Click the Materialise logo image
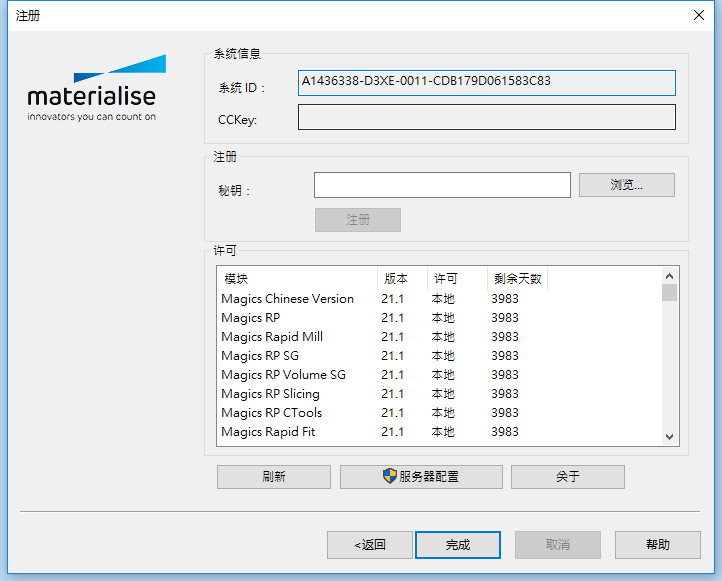Viewport: 722px width, 581px height. click(92, 90)
